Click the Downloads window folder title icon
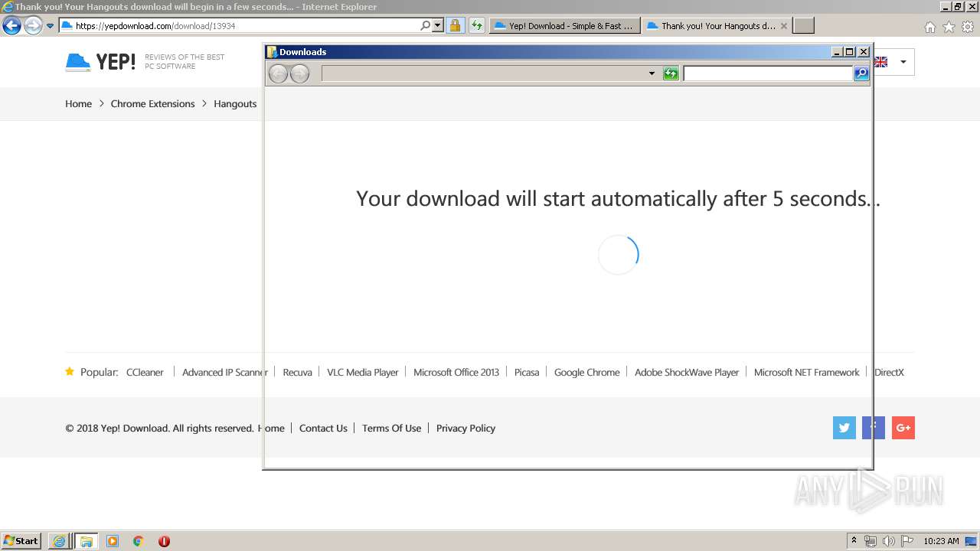Image resolution: width=980 pixels, height=551 pixels. point(271,52)
